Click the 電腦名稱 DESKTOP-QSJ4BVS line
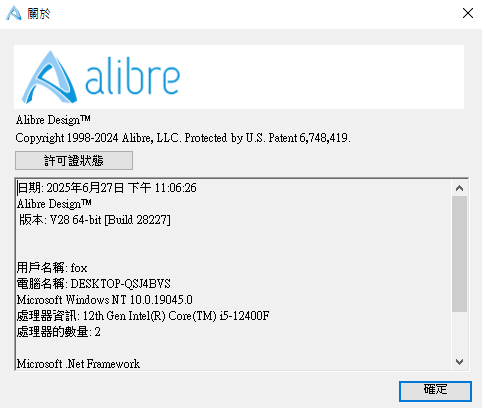 pyautogui.click(x=94, y=284)
